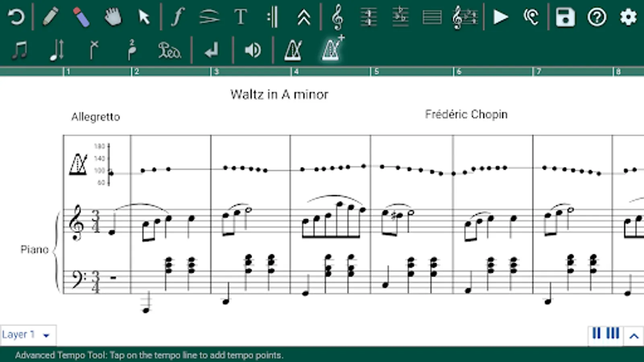Screen dimensions: 644x362
Task: Click the 3/4 time signature on treble staff
Action: (95, 222)
